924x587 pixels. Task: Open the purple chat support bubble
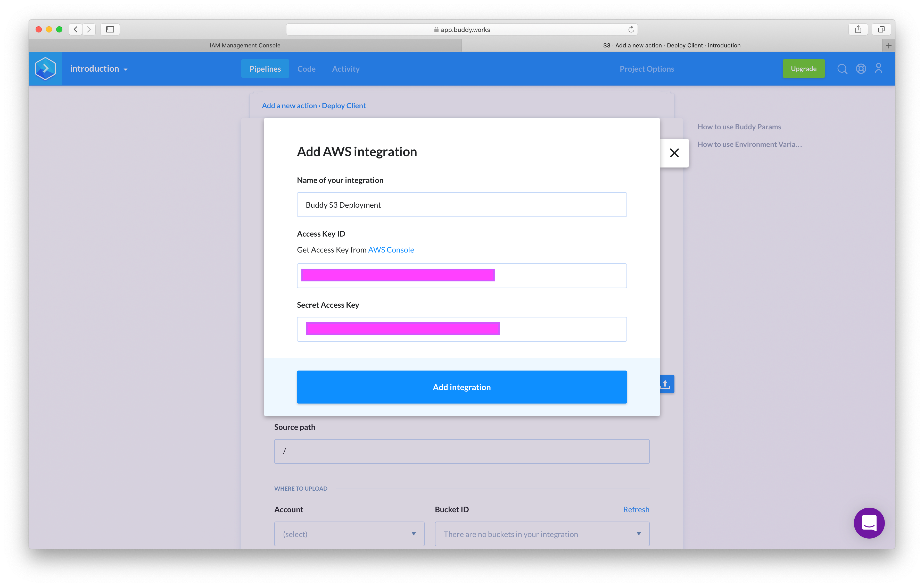point(869,523)
